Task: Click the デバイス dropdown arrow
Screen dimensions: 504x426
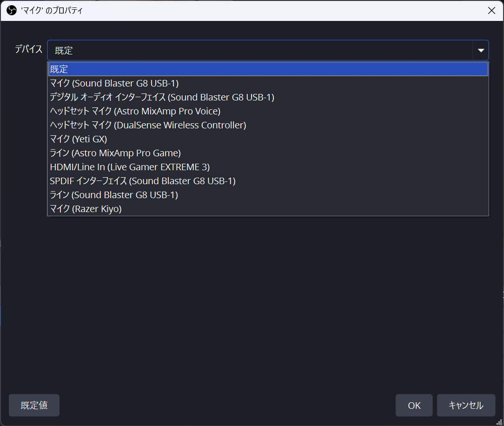Action: [481, 50]
